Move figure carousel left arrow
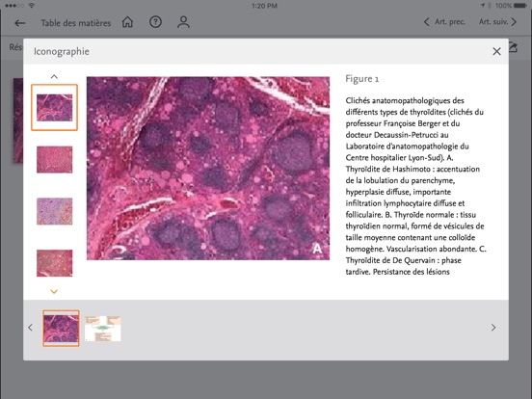This screenshot has width=532, height=399. pyautogui.click(x=30, y=328)
